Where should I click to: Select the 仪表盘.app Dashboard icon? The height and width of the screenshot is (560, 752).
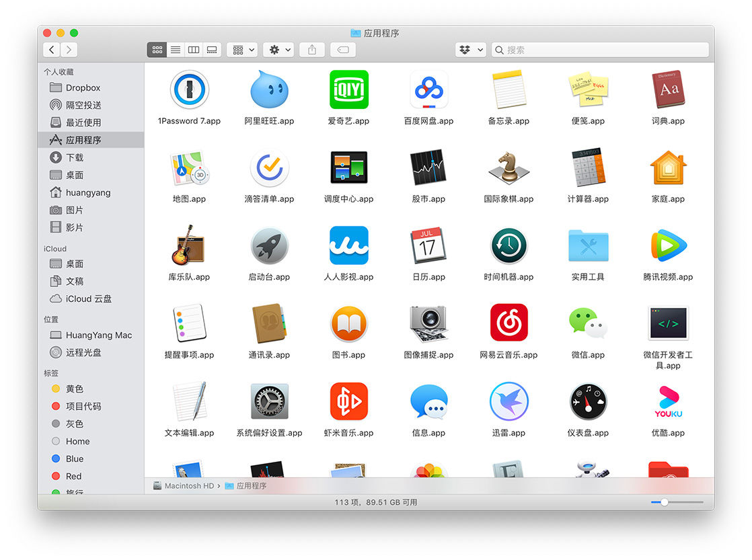pyautogui.click(x=588, y=401)
